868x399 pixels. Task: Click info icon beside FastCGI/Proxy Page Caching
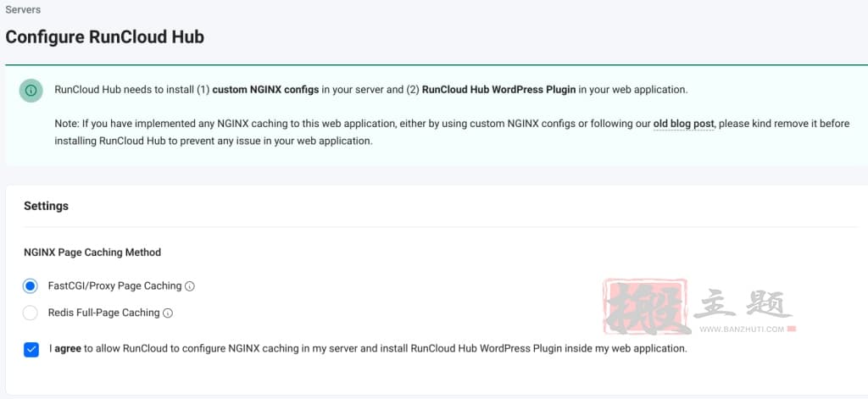click(x=189, y=286)
